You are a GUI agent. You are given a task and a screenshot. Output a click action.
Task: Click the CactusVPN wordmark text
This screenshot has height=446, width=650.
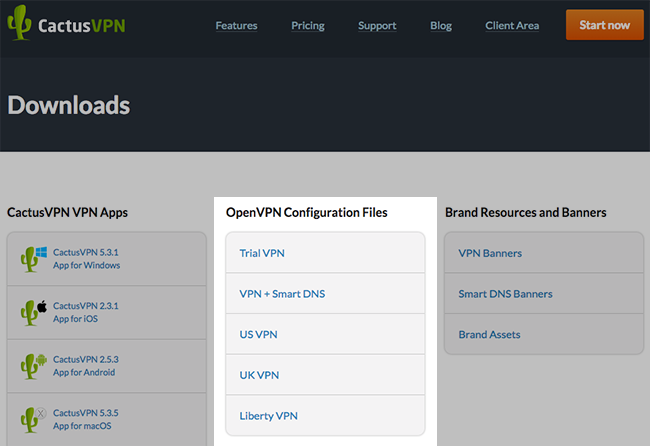pos(82,26)
